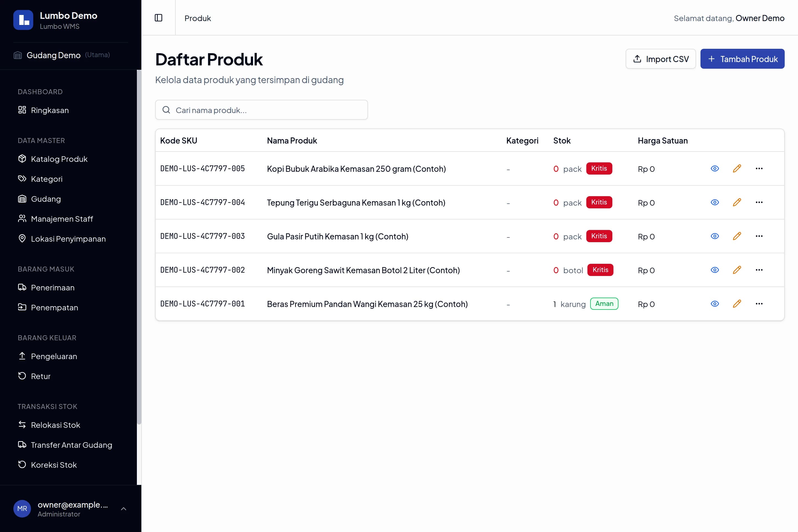Edit Gula Pasir Putih with pencil icon

737,236
